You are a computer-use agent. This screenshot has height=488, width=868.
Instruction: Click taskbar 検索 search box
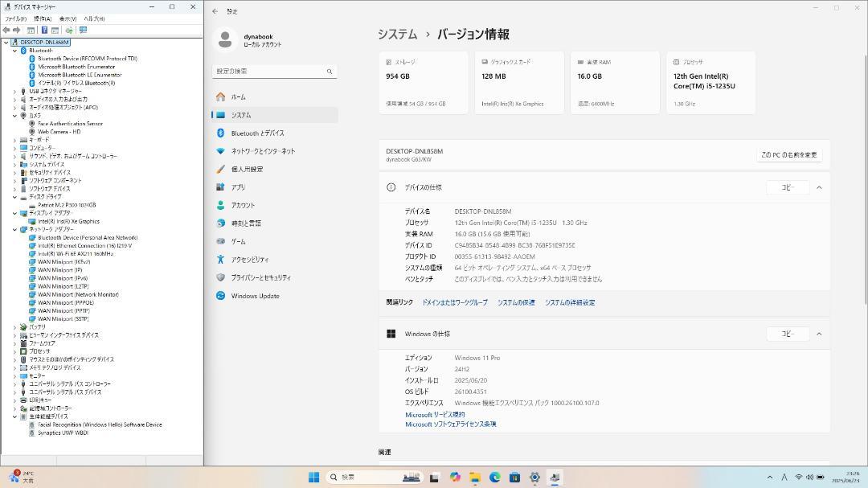click(x=375, y=477)
